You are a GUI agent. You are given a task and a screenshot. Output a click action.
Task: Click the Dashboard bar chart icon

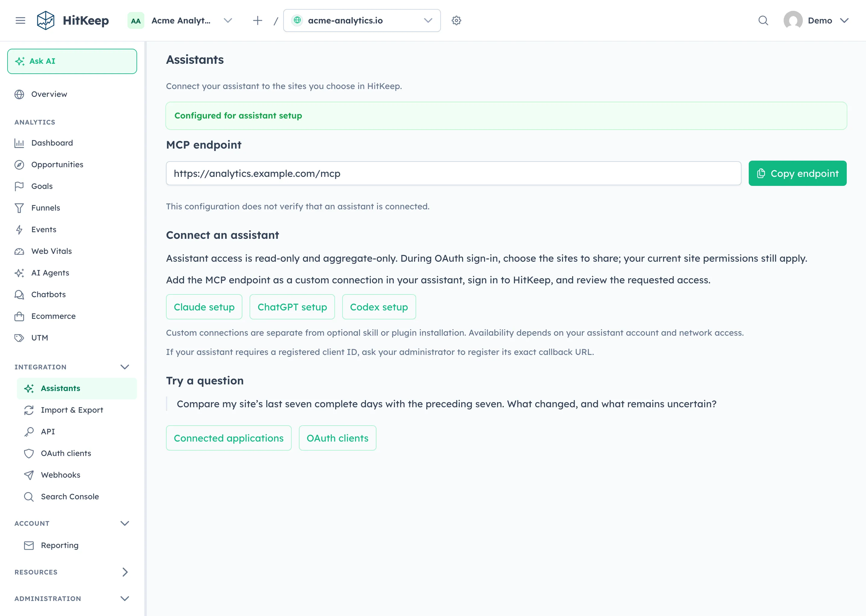click(19, 143)
